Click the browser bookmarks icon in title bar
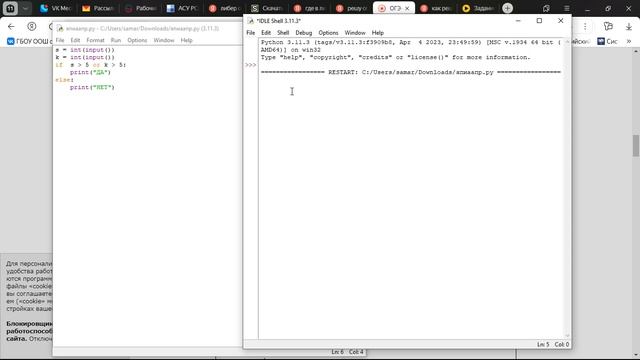This screenshot has width=640, height=360. pyautogui.click(x=546, y=8)
